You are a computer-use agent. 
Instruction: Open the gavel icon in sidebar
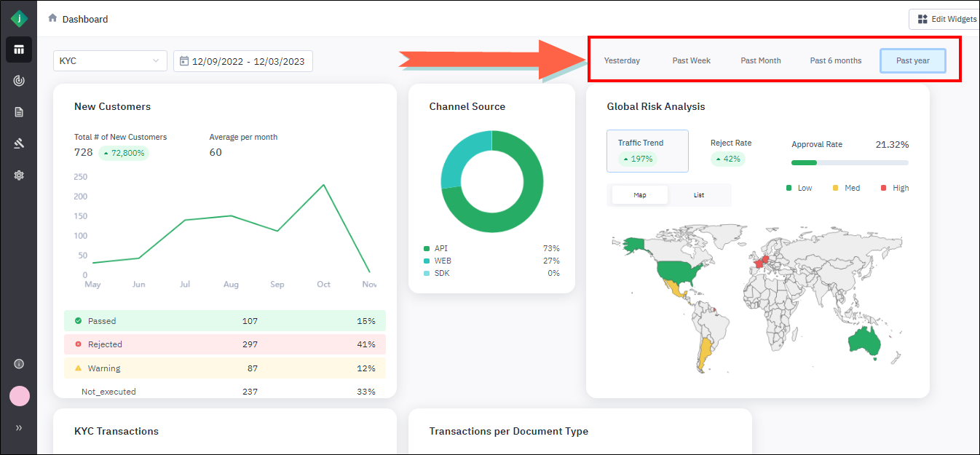(19, 143)
